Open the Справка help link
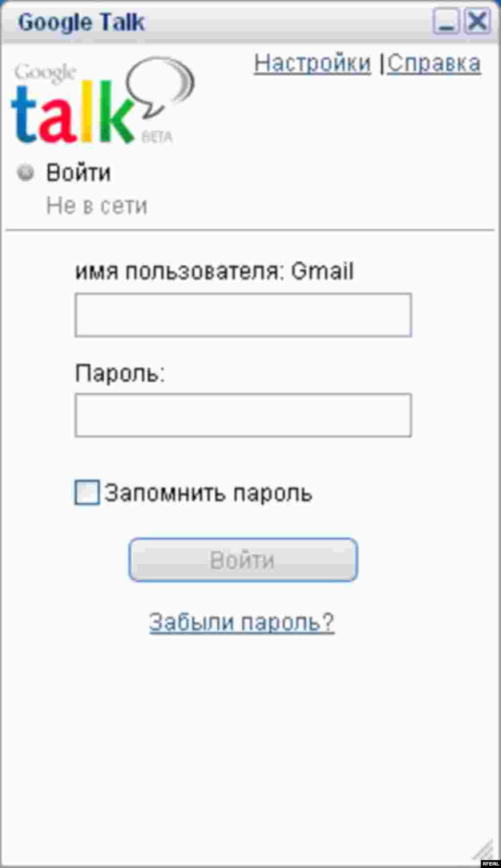This screenshot has width=501, height=868. pyautogui.click(x=434, y=63)
